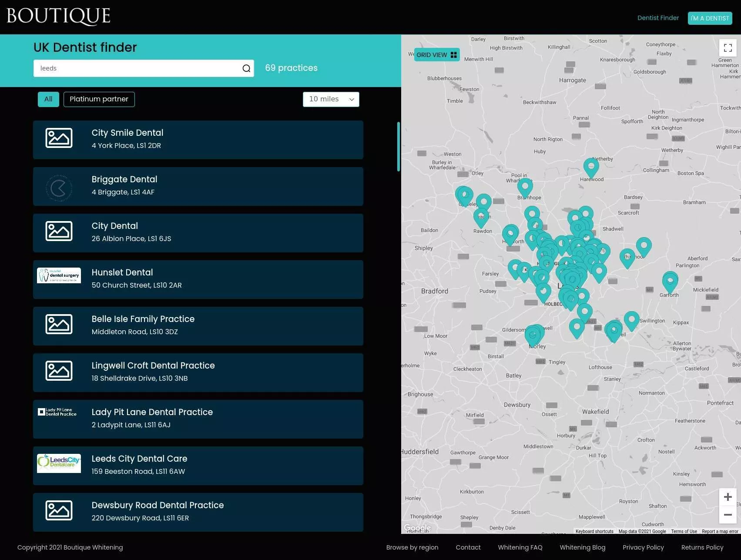Click I'M A DENTIST button
Viewport: 741px width, 560px height.
pyautogui.click(x=710, y=18)
